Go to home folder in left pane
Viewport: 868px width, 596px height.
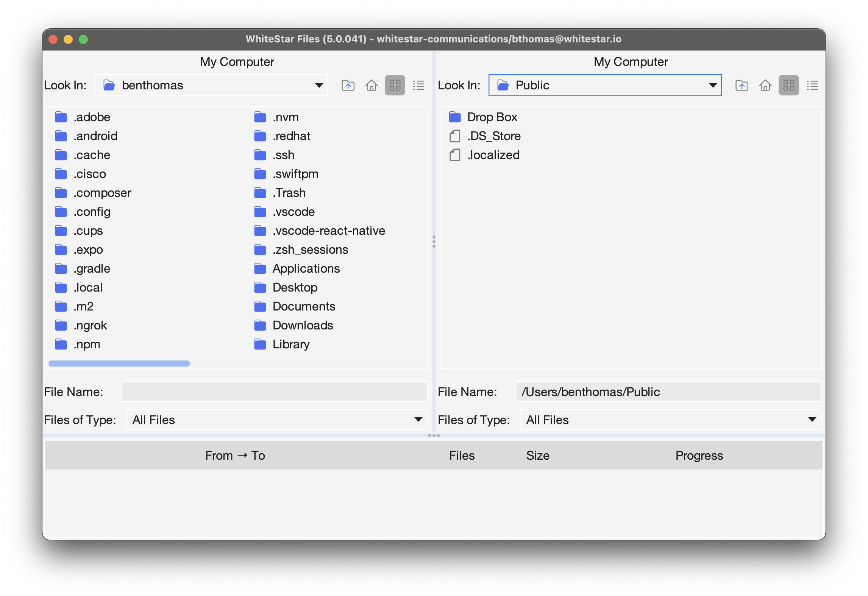tap(372, 85)
